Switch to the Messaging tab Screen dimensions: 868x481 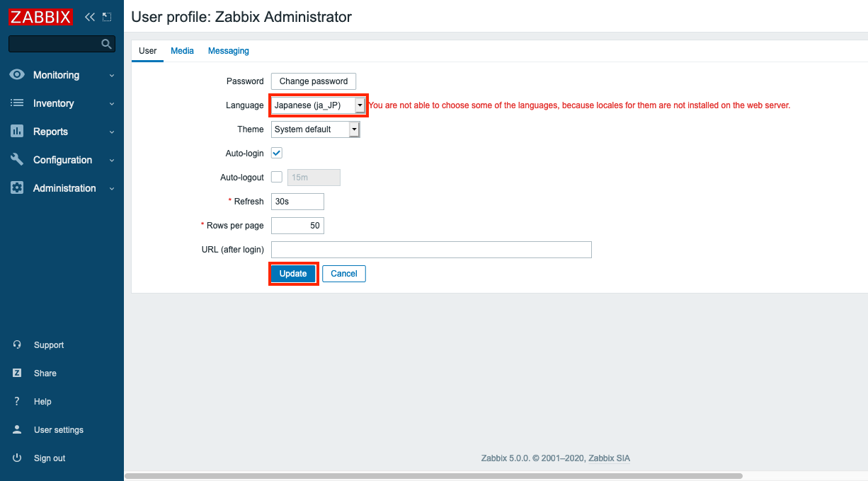pos(229,51)
